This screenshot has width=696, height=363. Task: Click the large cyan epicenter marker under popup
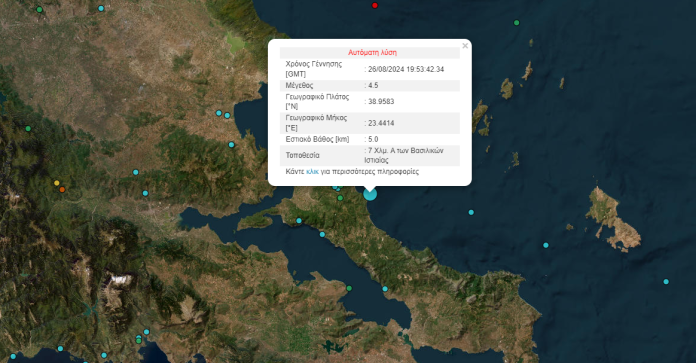tap(370, 194)
